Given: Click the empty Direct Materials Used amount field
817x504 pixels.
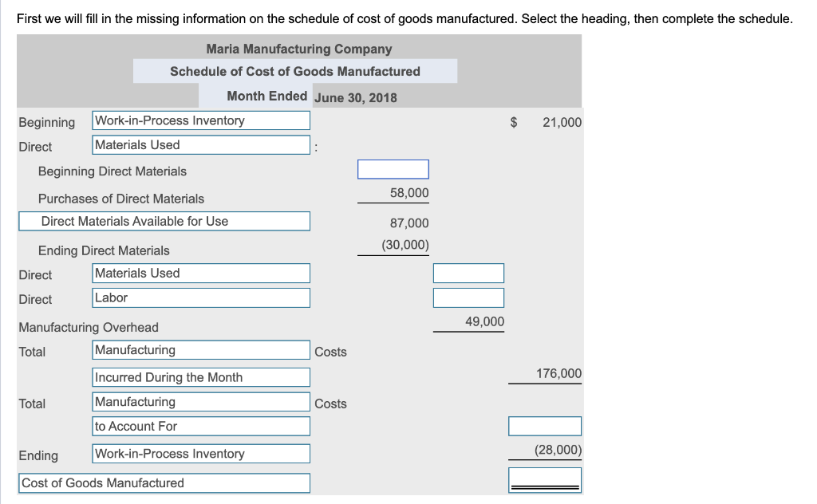Looking at the screenshot, I should (468, 273).
